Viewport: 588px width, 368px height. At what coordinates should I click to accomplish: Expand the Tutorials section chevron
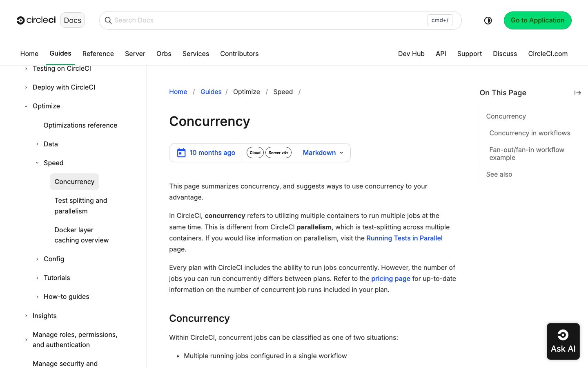coord(37,278)
